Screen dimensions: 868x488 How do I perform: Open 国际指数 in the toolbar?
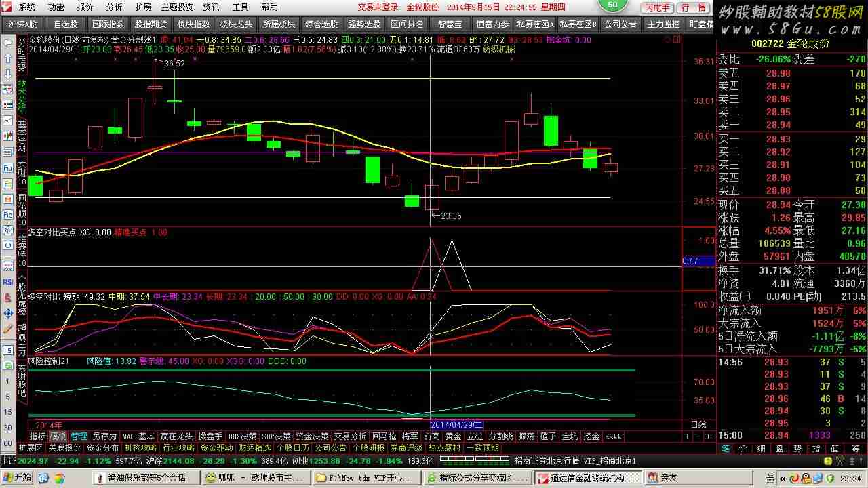[108, 24]
